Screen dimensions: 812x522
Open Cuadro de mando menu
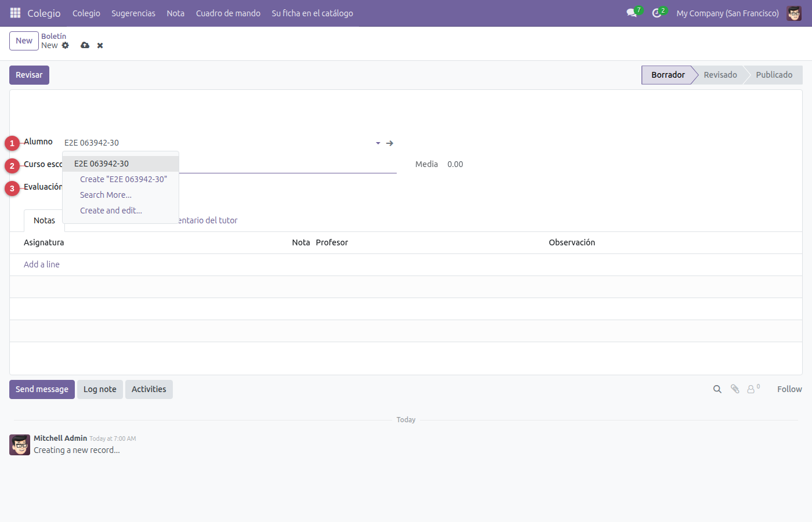[228, 13]
